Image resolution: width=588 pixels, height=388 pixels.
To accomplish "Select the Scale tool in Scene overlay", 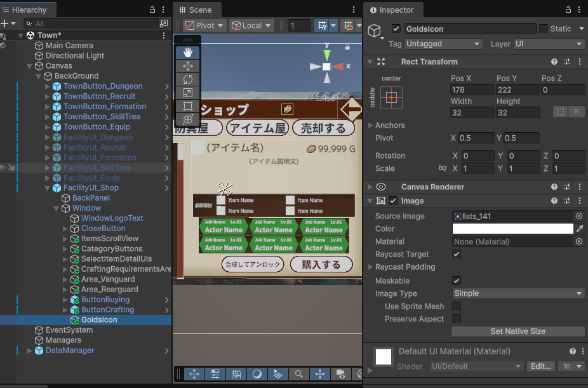I will coord(187,93).
